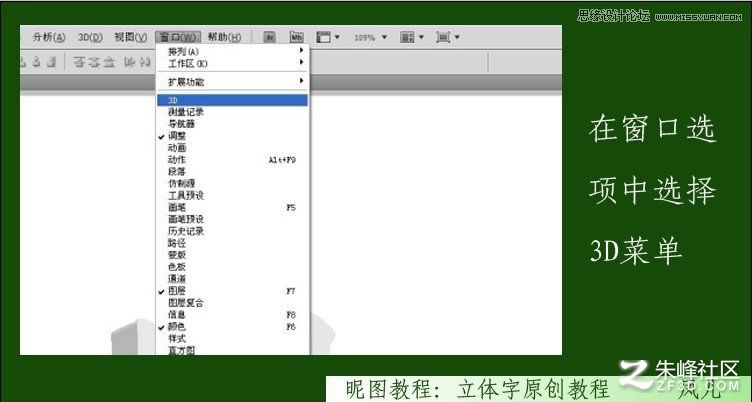This screenshot has width=752, height=402.
Task: Open the 3D(D) menu in menu bar
Action: click(x=90, y=37)
